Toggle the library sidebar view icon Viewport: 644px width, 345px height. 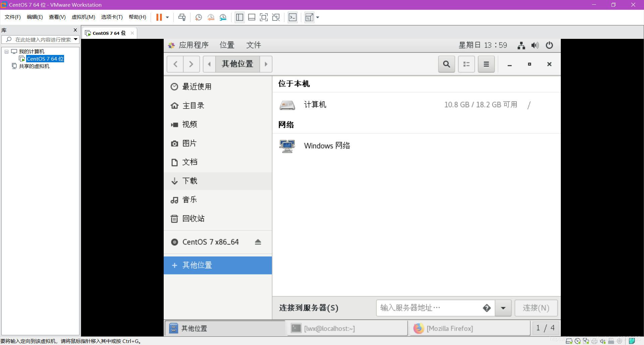click(239, 17)
